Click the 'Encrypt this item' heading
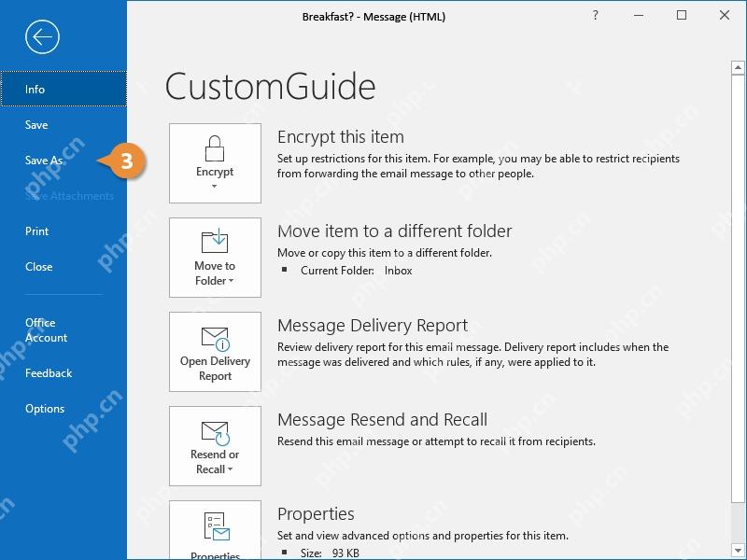The image size is (747, 560). pyautogui.click(x=341, y=137)
